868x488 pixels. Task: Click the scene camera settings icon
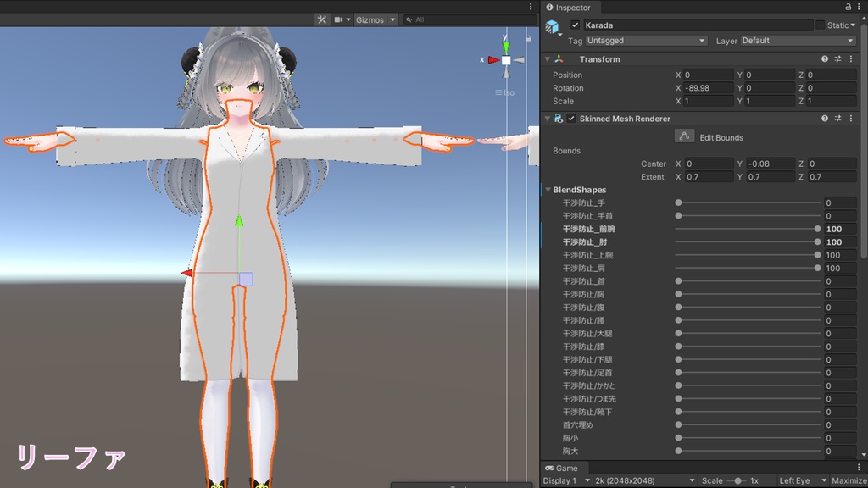[338, 19]
